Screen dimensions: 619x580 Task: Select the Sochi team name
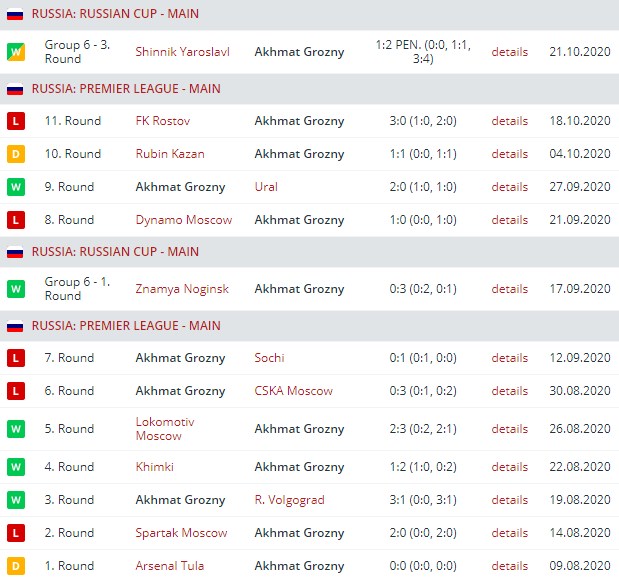click(x=269, y=358)
